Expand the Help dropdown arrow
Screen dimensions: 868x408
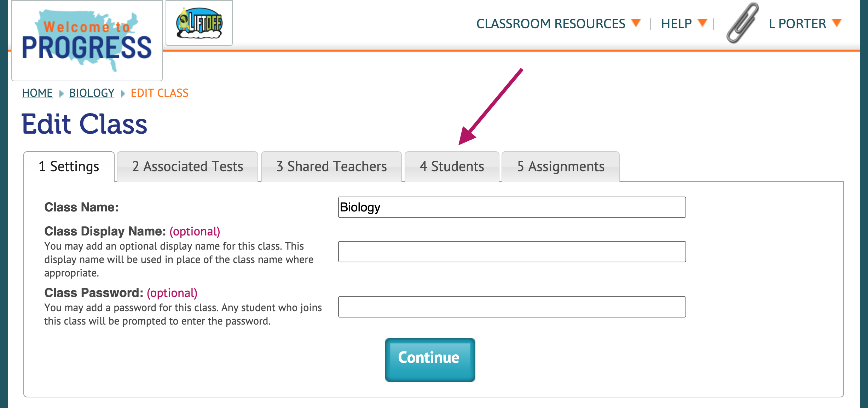pyautogui.click(x=702, y=23)
